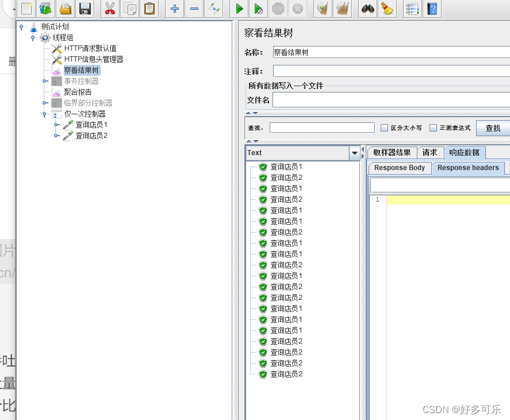
Task: Start the test with green play icon
Action: click(x=239, y=9)
